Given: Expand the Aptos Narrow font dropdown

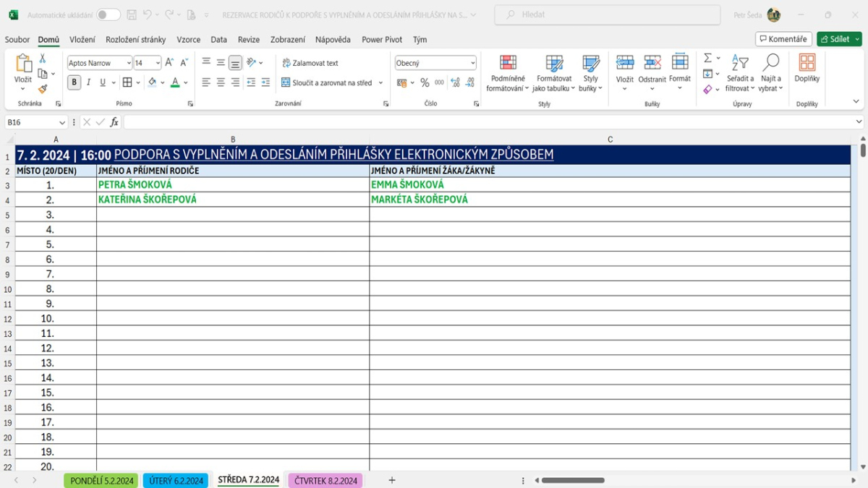Looking at the screenshot, I should point(128,63).
